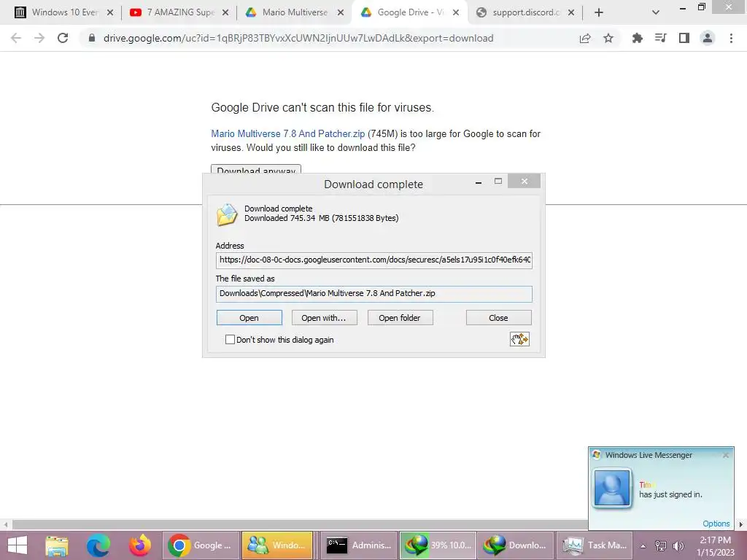
Task: Go forward in browser history
Action: click(x=39, y=38)
